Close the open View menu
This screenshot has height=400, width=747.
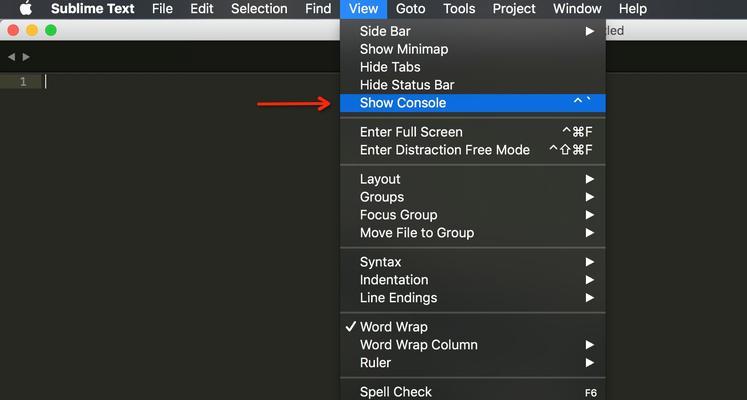click(x=363, y=9)
